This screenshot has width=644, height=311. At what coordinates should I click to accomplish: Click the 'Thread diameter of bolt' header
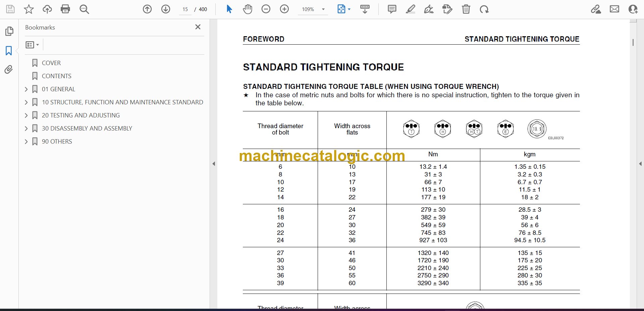pyautogui.click(x=280, y=129)
